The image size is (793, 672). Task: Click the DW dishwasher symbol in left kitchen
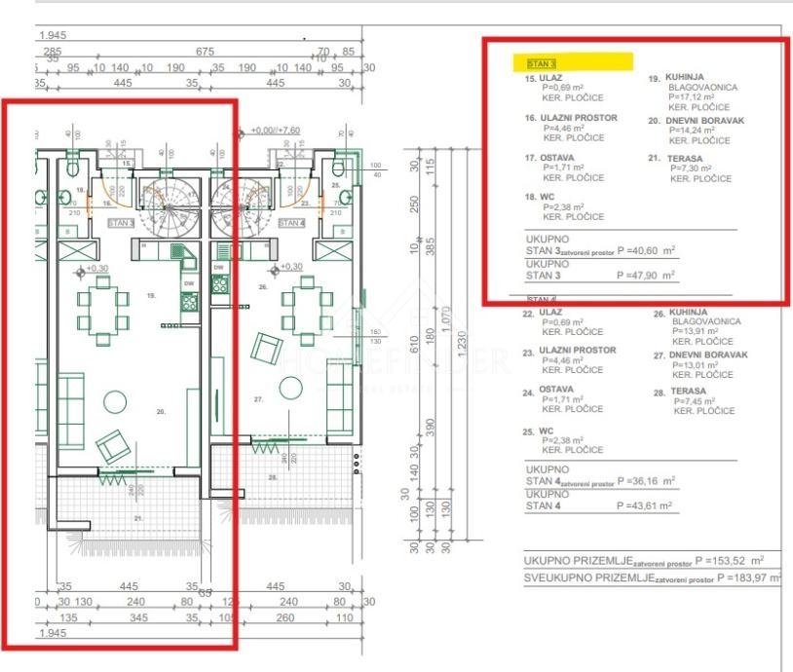(x=189, y=283)
